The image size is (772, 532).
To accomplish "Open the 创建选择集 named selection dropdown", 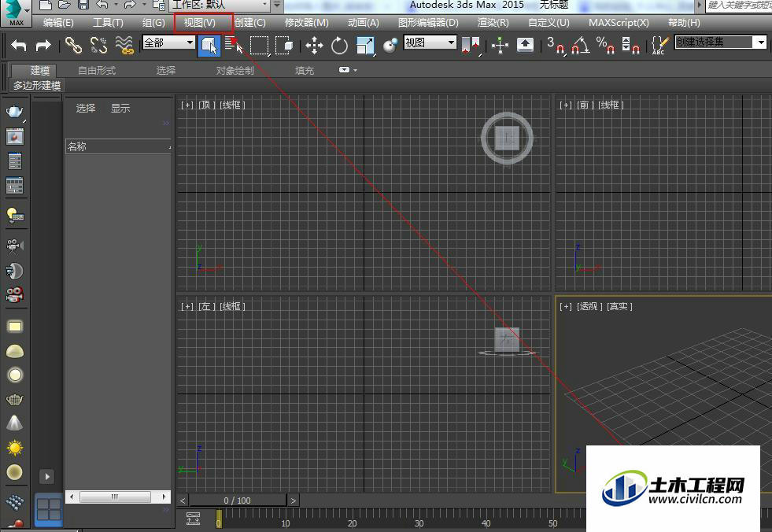I will click(721, 42).
